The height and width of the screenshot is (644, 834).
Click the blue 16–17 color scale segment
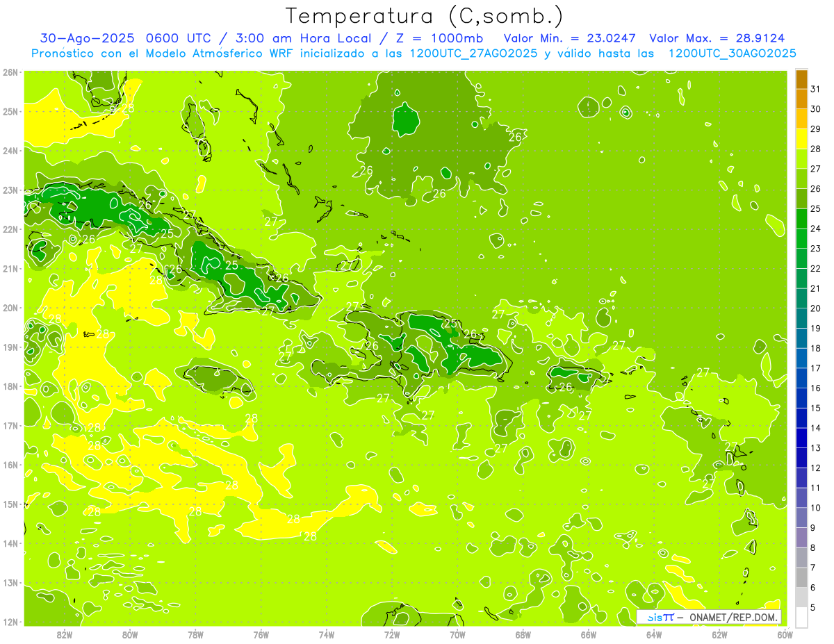801,378
